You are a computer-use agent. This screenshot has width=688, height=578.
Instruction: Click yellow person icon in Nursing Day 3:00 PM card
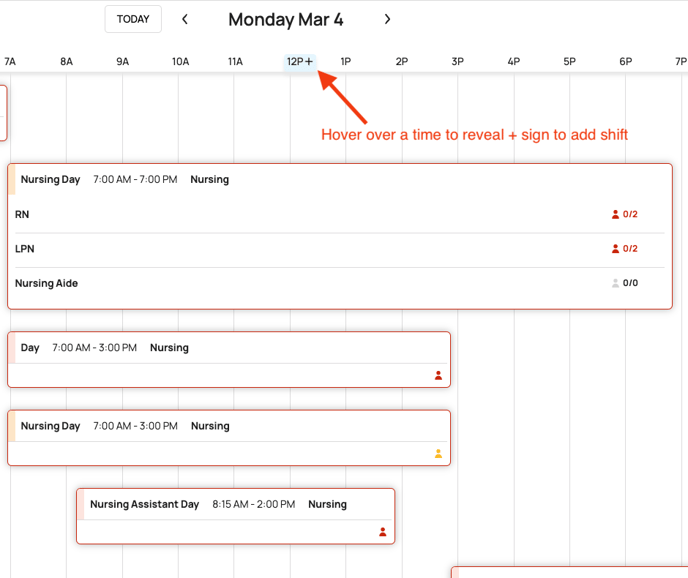tap(438, 453)
